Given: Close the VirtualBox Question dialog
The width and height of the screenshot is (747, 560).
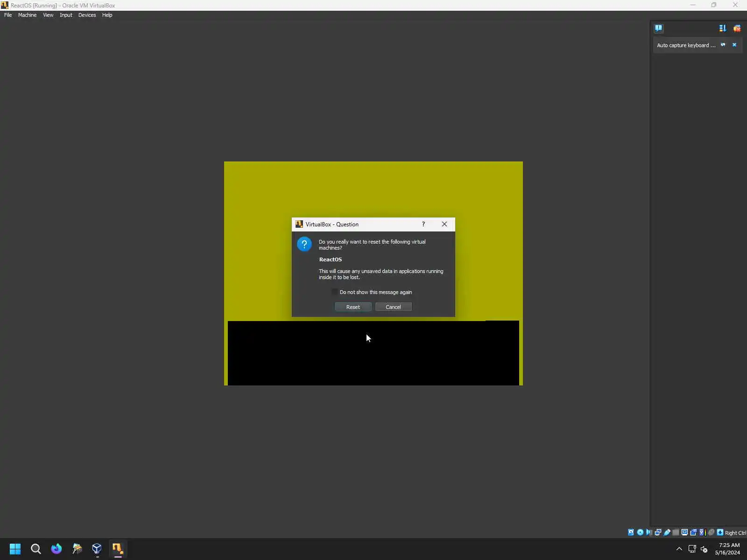Looking at the screenshot, I should pos(444,224).
